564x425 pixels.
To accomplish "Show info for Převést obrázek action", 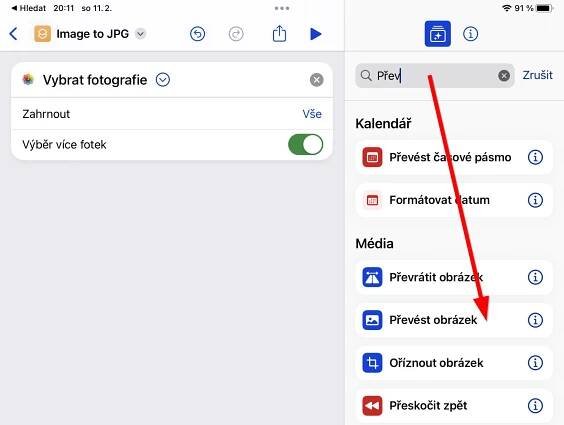I will (x=535, y=320).
